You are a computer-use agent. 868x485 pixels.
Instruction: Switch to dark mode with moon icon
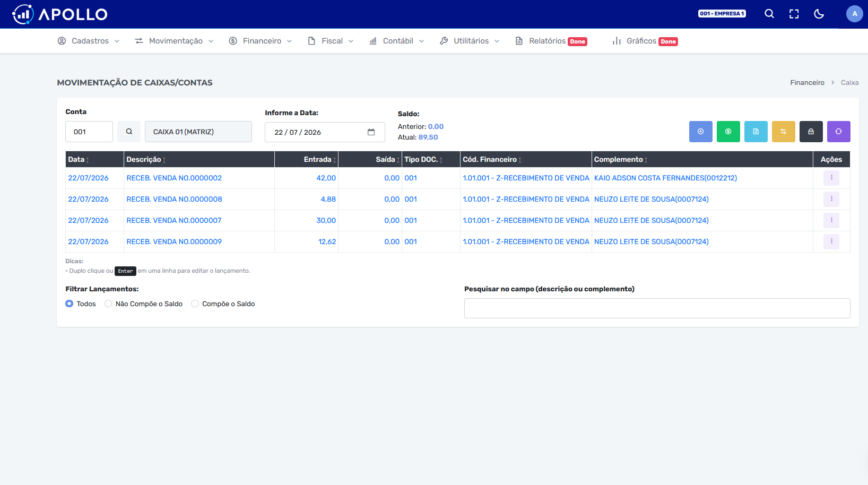[x=819, y=14]
